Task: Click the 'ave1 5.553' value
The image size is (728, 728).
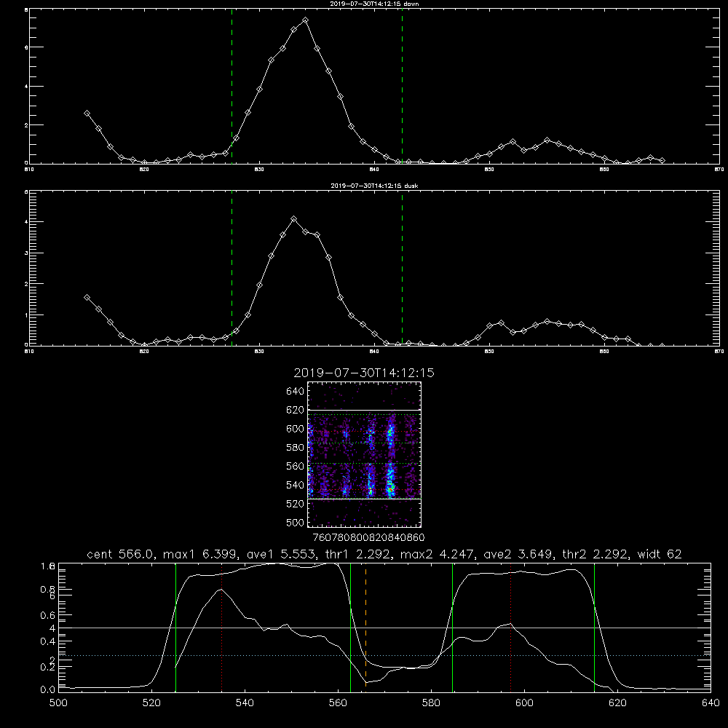Action: point(284,554)
